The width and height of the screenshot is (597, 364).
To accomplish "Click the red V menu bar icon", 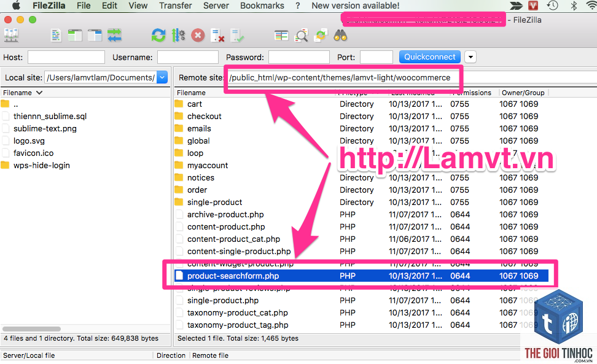I will [x=533, y=6].
